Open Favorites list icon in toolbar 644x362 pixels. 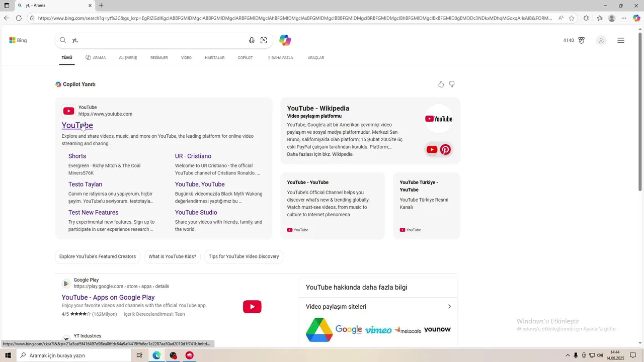tap(600, 18)
